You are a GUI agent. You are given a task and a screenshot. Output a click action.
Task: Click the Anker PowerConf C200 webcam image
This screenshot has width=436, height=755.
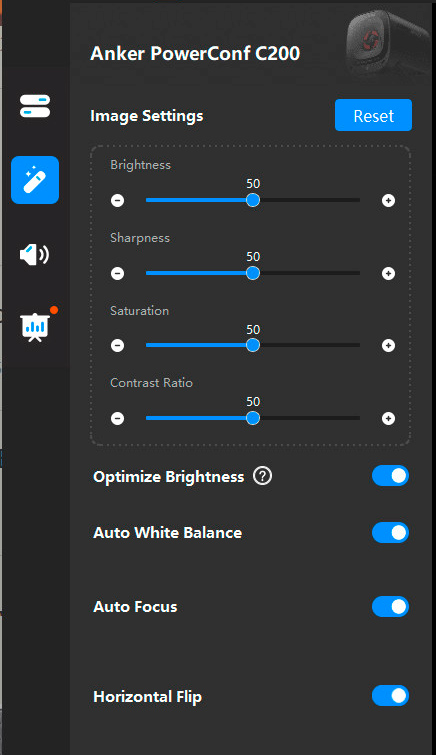[x=388, y=43]
